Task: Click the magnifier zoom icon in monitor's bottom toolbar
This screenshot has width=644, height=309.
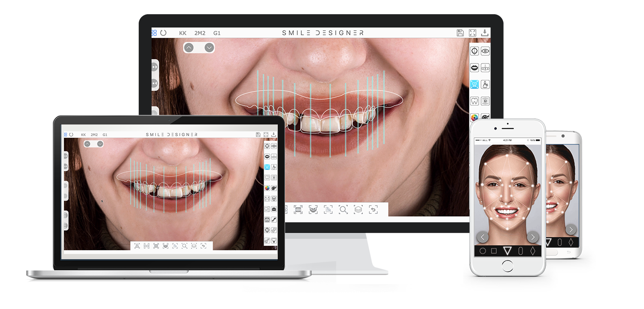Action: point(343,209)
